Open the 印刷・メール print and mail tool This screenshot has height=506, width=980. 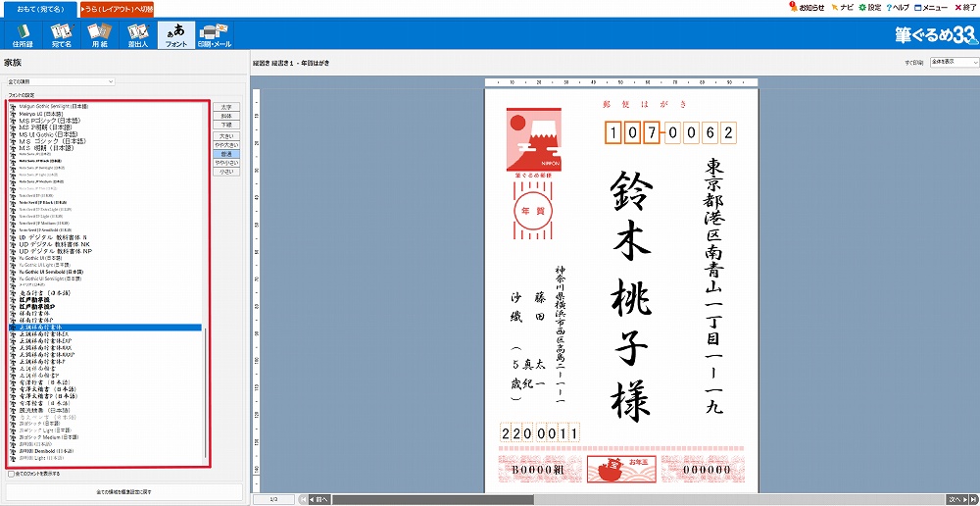pyautogui.click(x=215, y=35)
